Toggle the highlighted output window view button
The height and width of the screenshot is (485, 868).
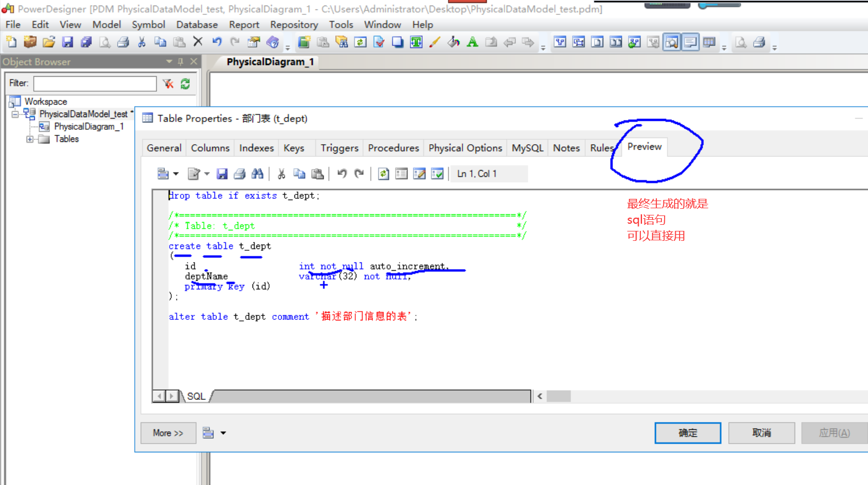[x=691, y=42]
